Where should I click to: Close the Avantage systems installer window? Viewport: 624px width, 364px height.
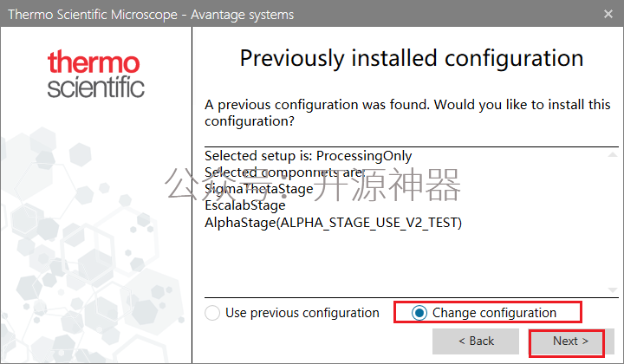(608, 15)
